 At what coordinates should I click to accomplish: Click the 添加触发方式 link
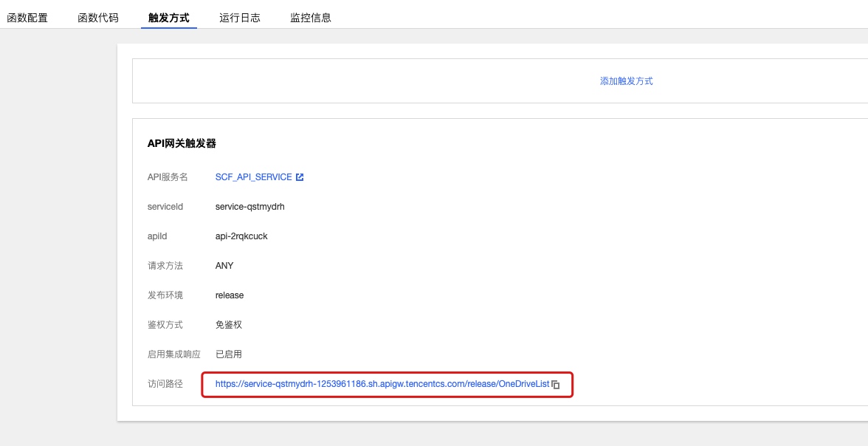point(626,81)
